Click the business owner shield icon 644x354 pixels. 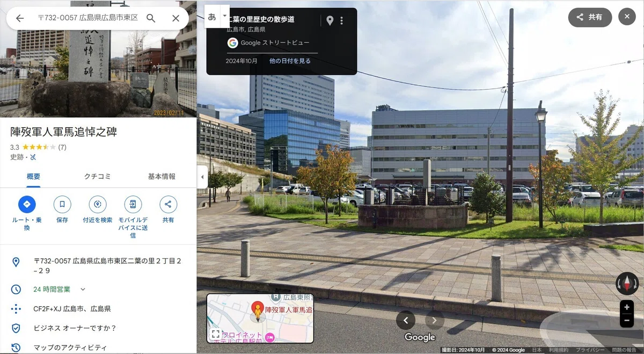pyautogui.click(x=16, y=328)
